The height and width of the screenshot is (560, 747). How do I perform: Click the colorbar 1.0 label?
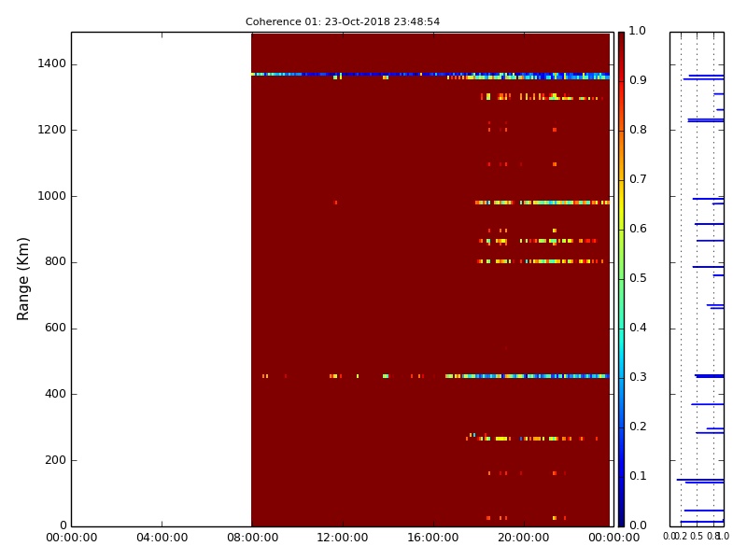(x=638, y=31)
